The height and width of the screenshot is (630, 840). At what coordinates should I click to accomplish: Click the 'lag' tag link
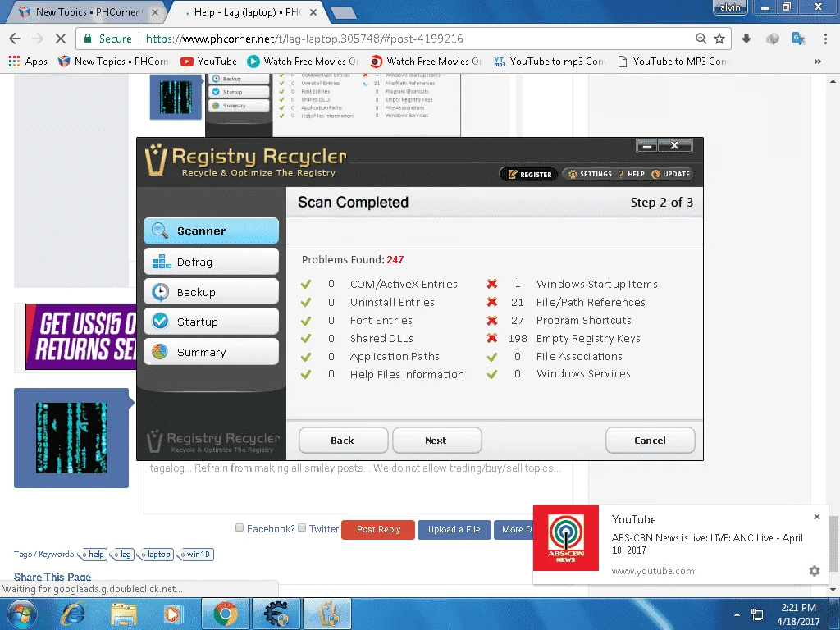[x=123, y=554]
